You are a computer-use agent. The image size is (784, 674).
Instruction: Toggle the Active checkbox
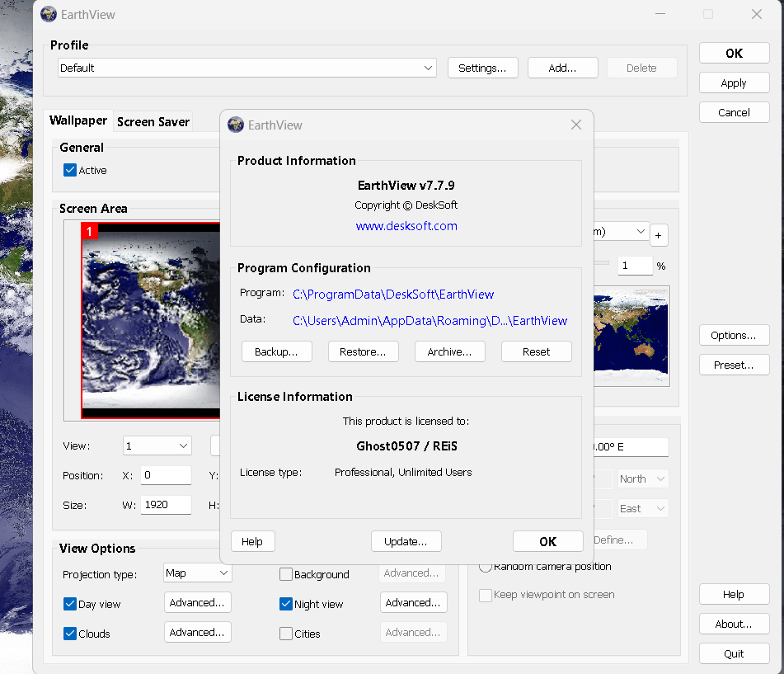pyautogui.click(x=70, y=170)
